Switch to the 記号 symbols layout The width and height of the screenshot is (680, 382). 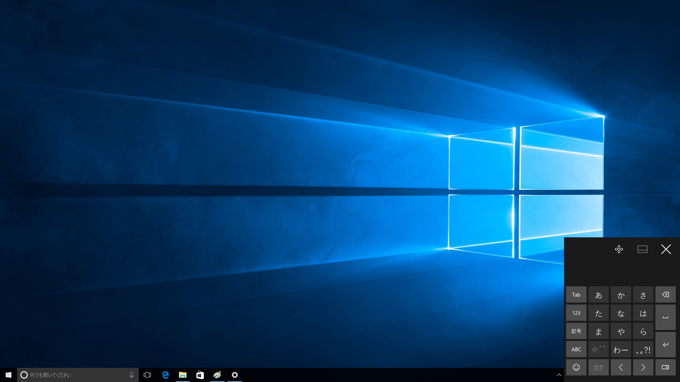(x=576, y=331)
